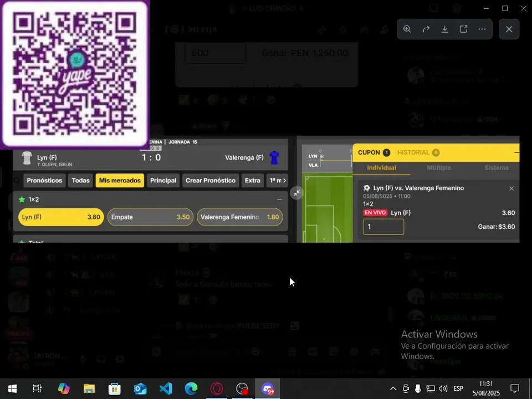The image size is (532, 399).
Task: Zoom in on the image with the magnifier icon
Action: click(x=407, y=29)
